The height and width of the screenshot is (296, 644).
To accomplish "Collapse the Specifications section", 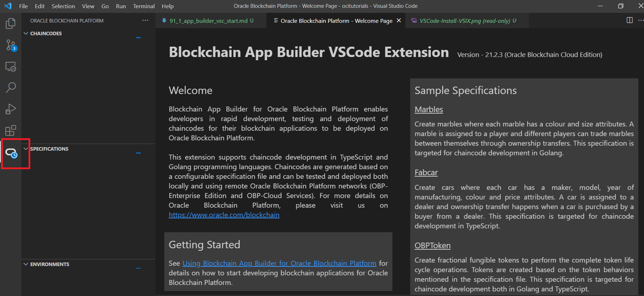I will point(26,149).
